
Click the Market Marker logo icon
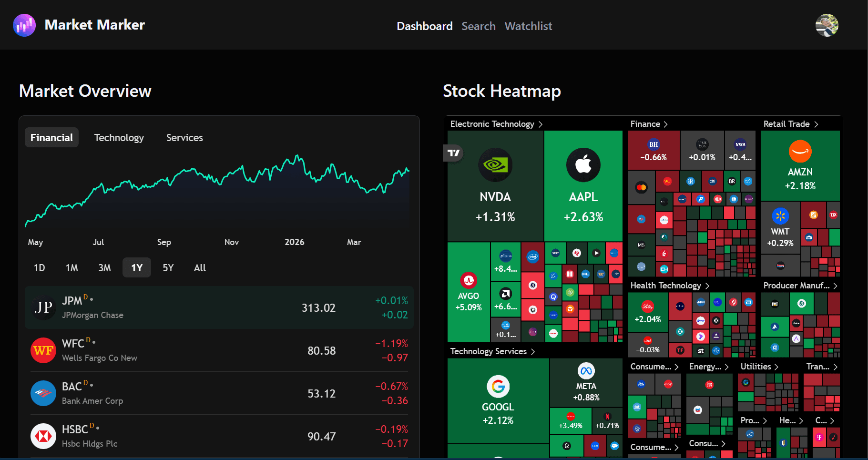[x=24, y=25]
